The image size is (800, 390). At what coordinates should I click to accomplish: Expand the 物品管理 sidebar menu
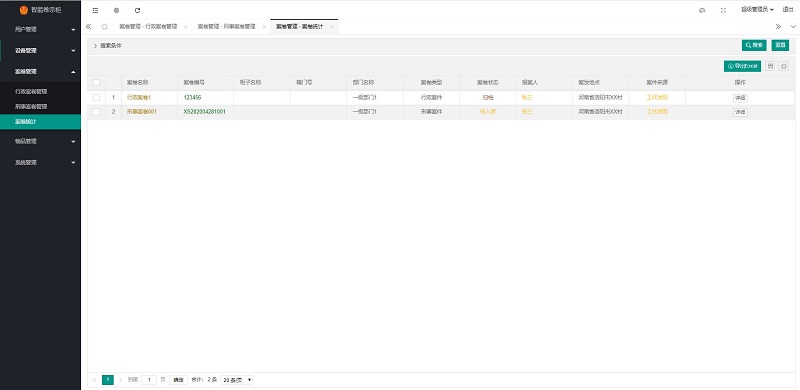coord(40,141)
